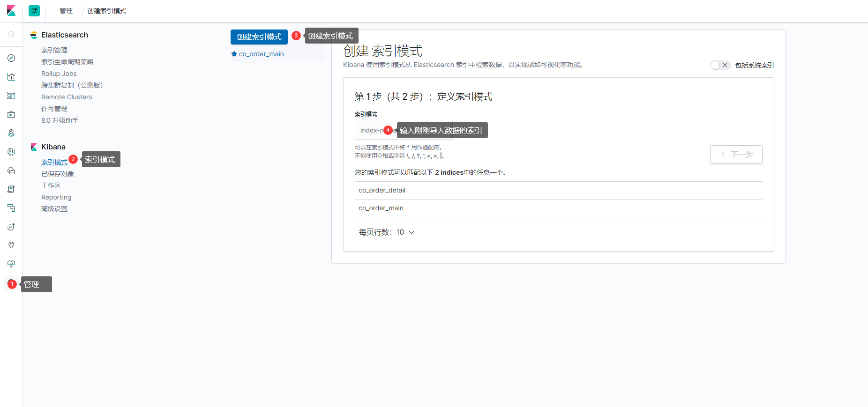This screenshot has width=868, height=407.
Task: Open Stack Monitoring heartbeat icon
Action: coord(11,264)
